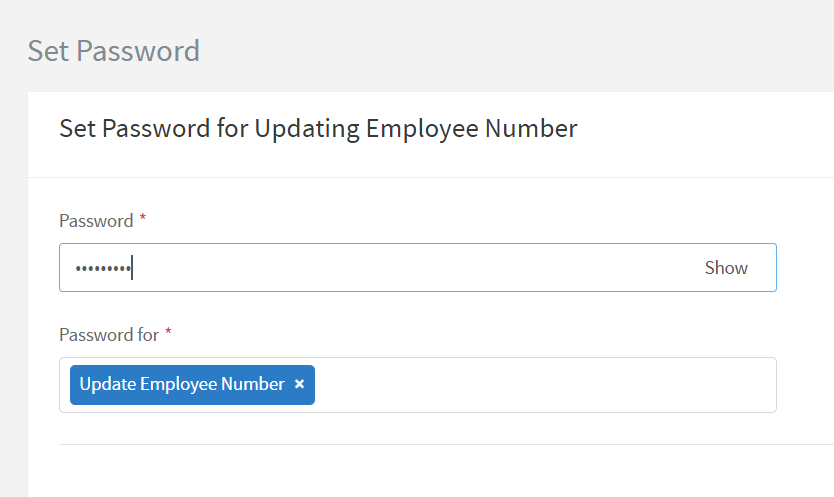Open the Password for selection box
Viewport: 834px width, 497px height.
pyautogui.click(x=540, y=385)
